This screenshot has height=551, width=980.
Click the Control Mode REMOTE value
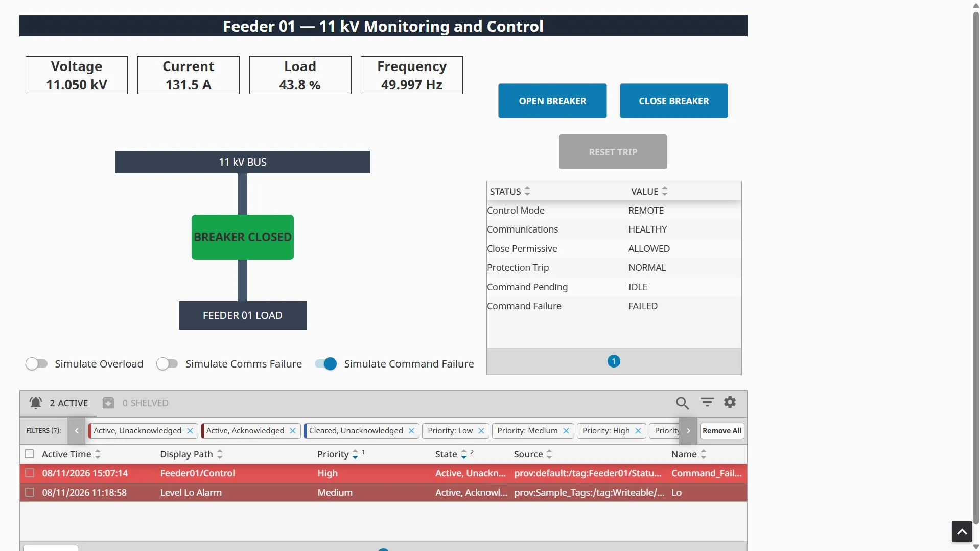pos(646,211)
